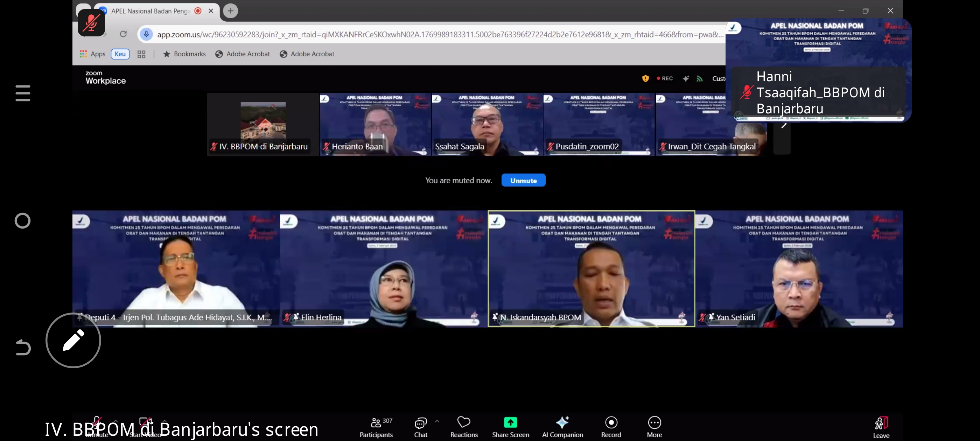Toggle camera with Start Video icon
Viewport: 980px width, 441px height.
[145, 422]
